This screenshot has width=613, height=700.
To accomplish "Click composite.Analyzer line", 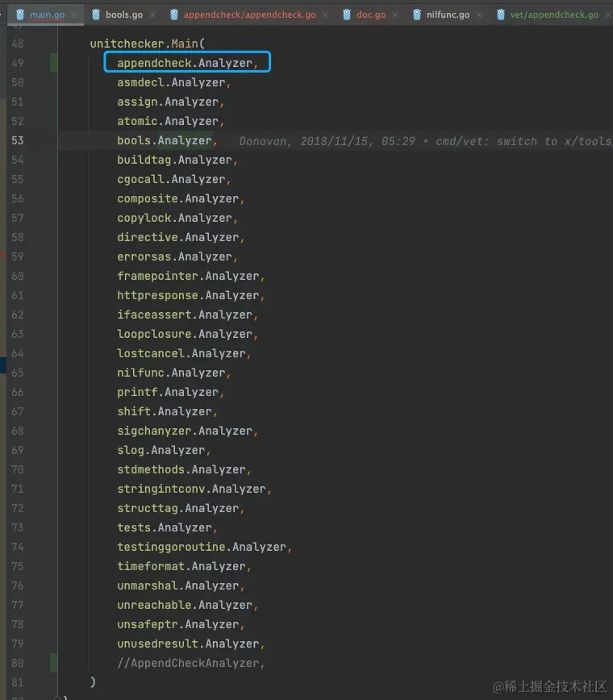I will tap(181, 198).
